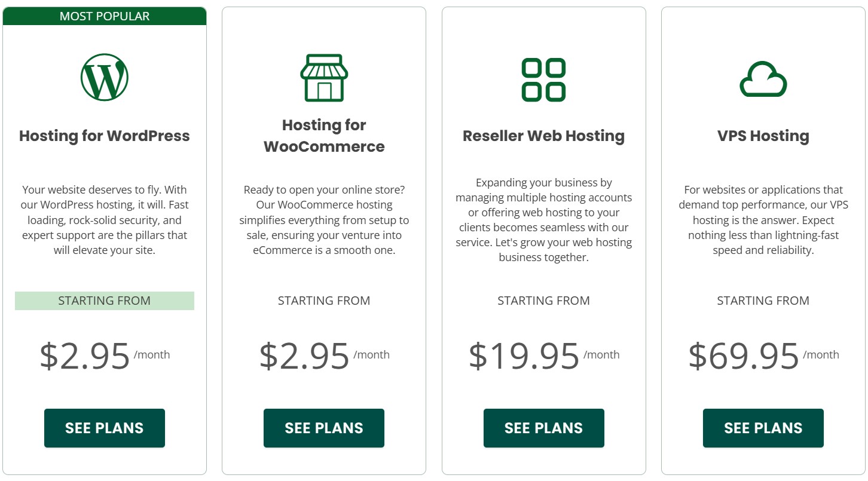Click SEE PLANS on the WooCommerce card
The height and width of the screenshot is (481, 868).
coord(323,428)
